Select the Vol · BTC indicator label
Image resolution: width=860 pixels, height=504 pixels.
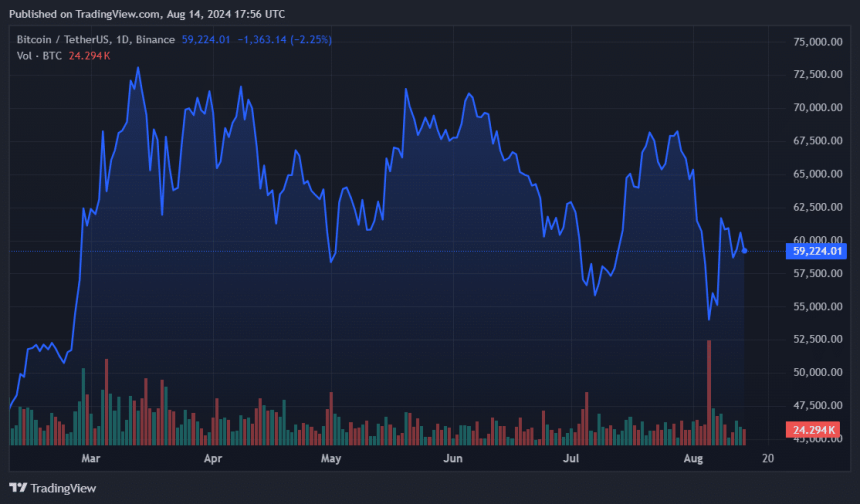click(x=38, y=55)
